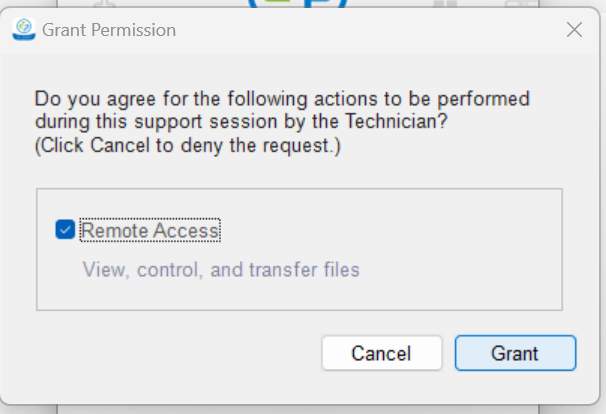The image size is (606, 414).
Task: Click the faint gray icon behind dialog's title
Action: click(104, 4)
